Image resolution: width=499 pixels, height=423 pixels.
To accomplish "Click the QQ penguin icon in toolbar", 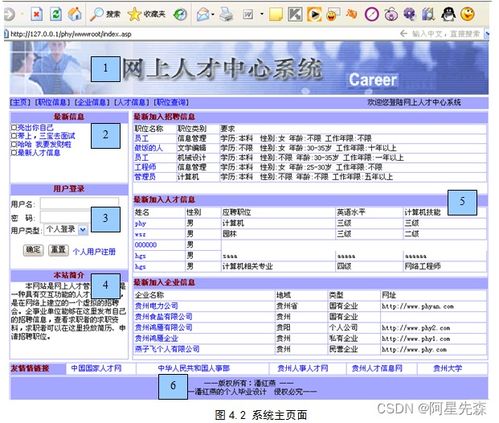I will coord(449,14).
